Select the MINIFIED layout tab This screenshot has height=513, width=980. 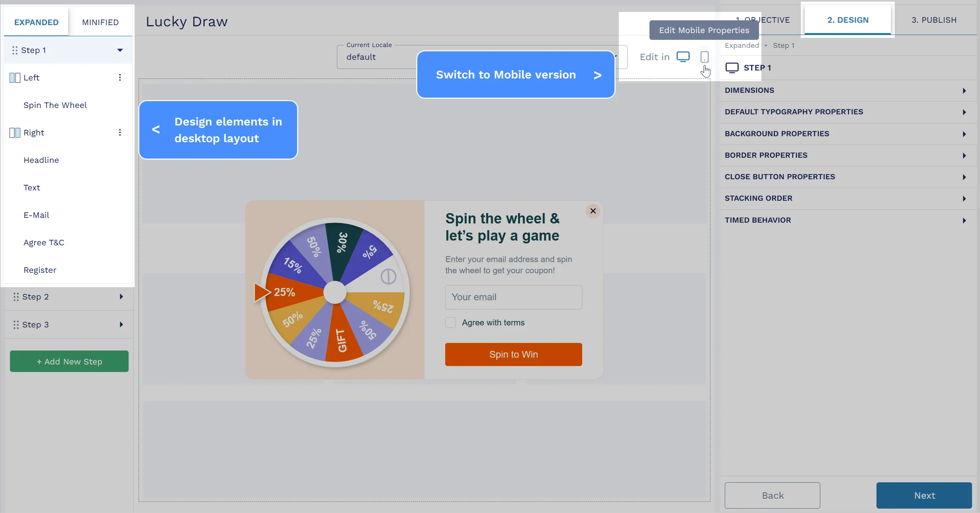click(x=100, y=22)
